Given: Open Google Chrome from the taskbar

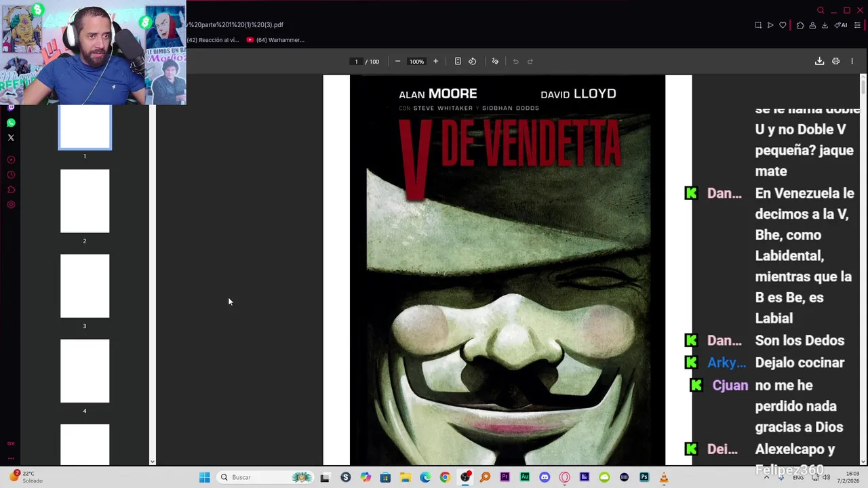Looking at the screenshot, I should point(445,477).
